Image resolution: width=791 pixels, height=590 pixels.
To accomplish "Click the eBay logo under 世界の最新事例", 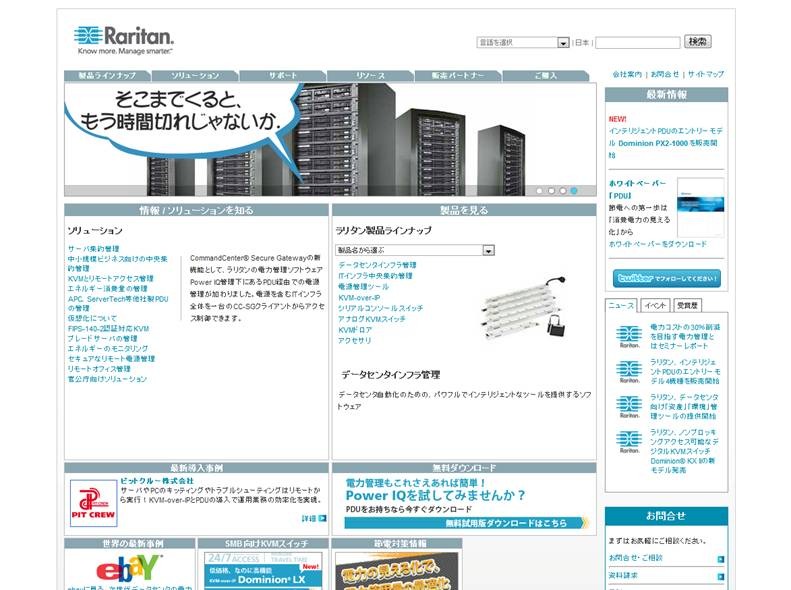I will pyautogui.click(x=130, y=568).
